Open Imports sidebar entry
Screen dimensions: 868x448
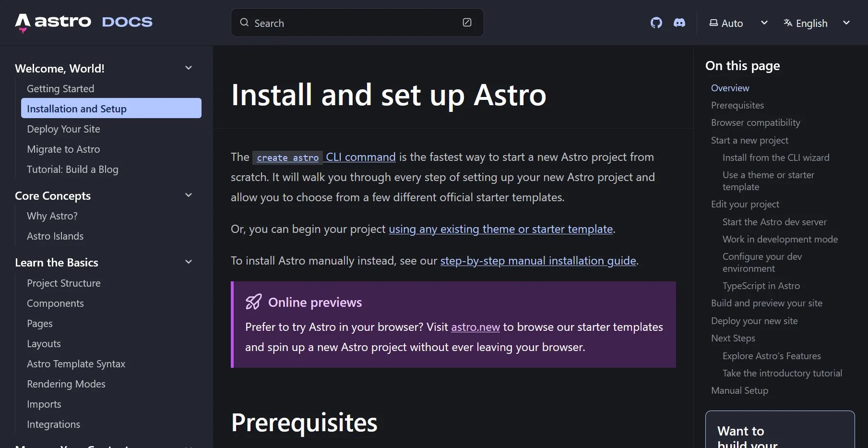pyautogui.click(x=44, y=404)
